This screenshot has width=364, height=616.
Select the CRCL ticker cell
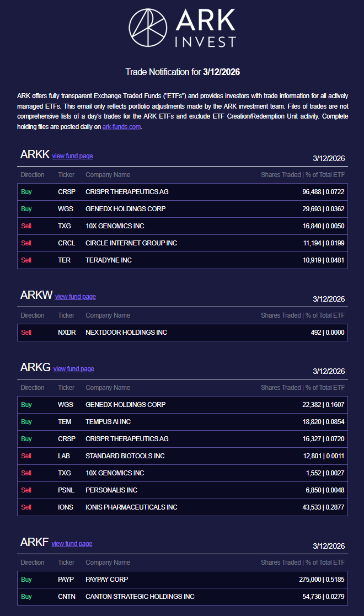coord(66,243)
